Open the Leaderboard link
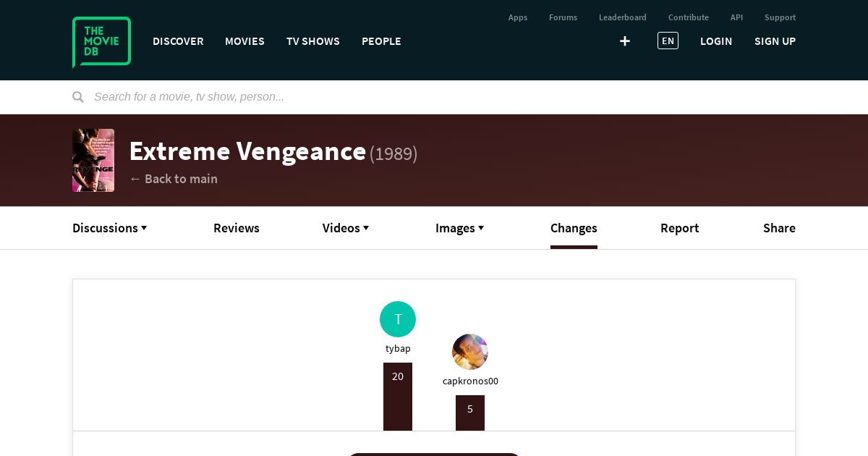 [x=623, y=17]
